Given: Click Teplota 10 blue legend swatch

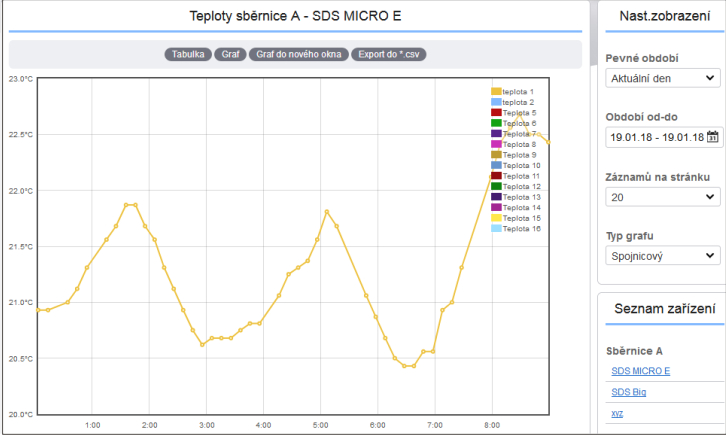Looking at the screenshot, I should 496,165.
